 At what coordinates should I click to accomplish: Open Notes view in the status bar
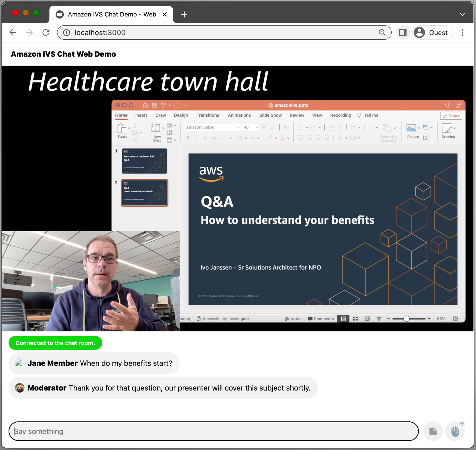pyautogui.click(x=293, y=319)
